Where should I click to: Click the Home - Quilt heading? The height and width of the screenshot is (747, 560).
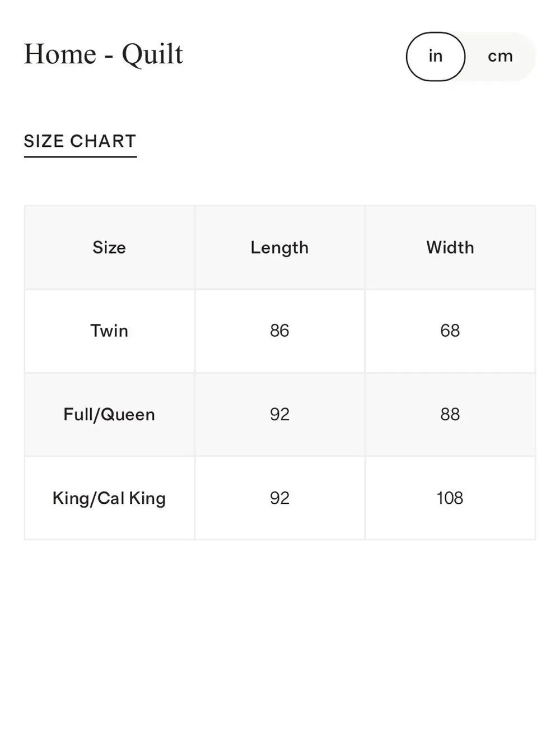104,54
